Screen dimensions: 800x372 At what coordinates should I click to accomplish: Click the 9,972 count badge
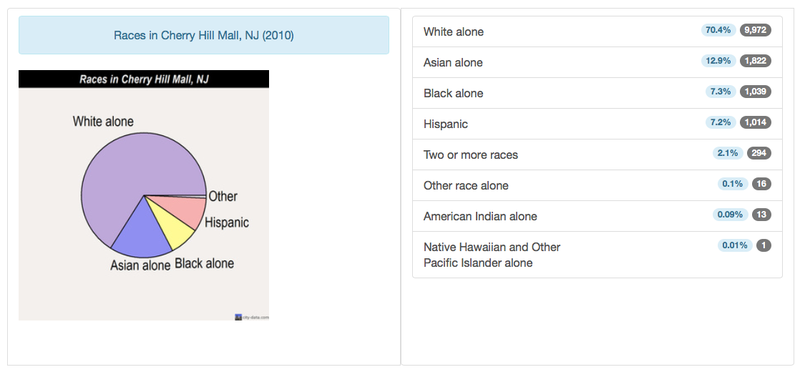(756, 30)
